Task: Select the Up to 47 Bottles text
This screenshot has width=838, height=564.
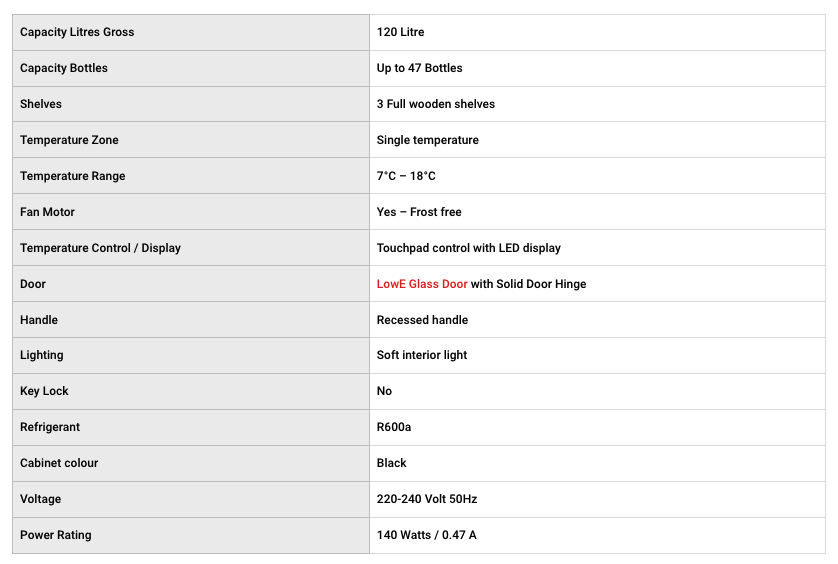Action: [419, 68]
